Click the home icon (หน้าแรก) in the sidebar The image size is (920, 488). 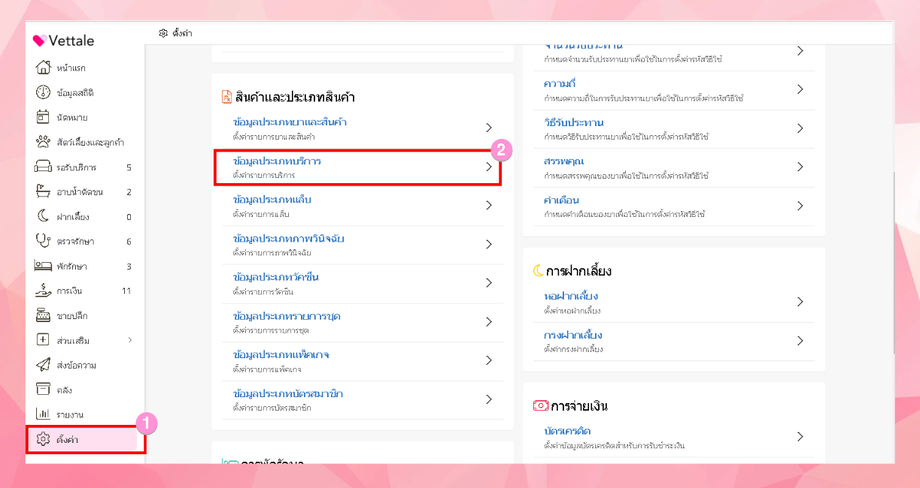[43, 68]
